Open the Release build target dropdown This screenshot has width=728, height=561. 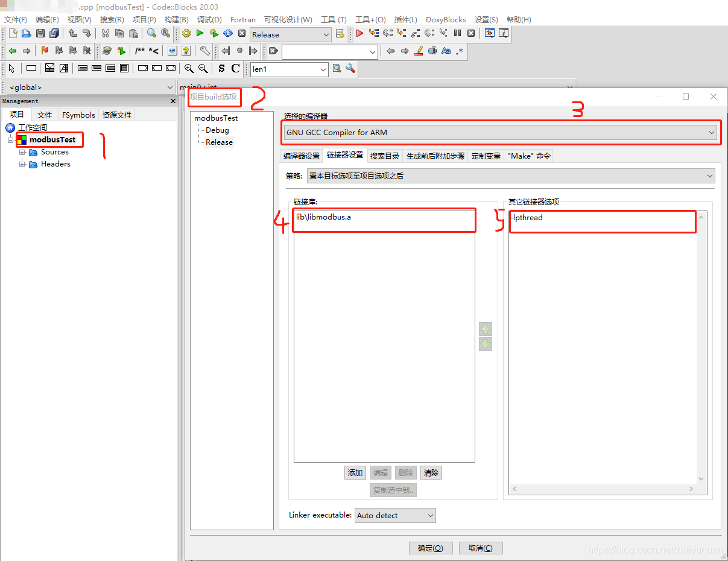click(291, 34)
